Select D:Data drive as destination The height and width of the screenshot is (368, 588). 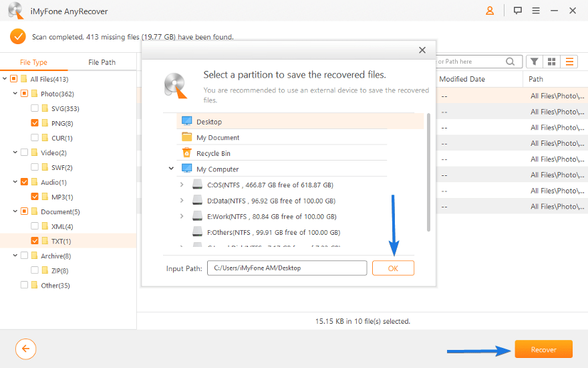point(271,201)
